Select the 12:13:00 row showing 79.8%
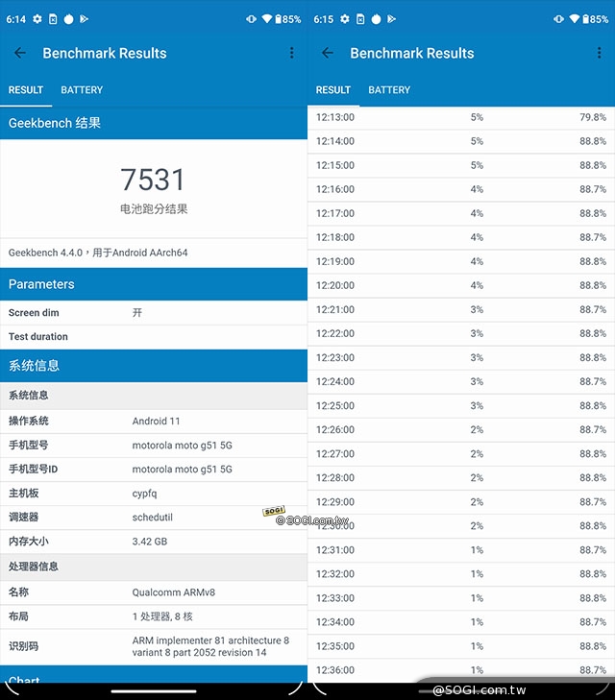The height and width of the screenshot is (700, 615). pos(461,117)
